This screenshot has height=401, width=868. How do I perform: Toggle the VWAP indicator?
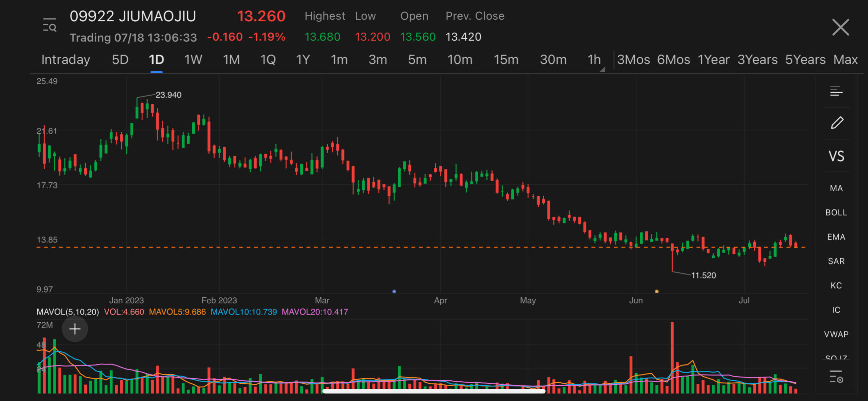(836, 334)
